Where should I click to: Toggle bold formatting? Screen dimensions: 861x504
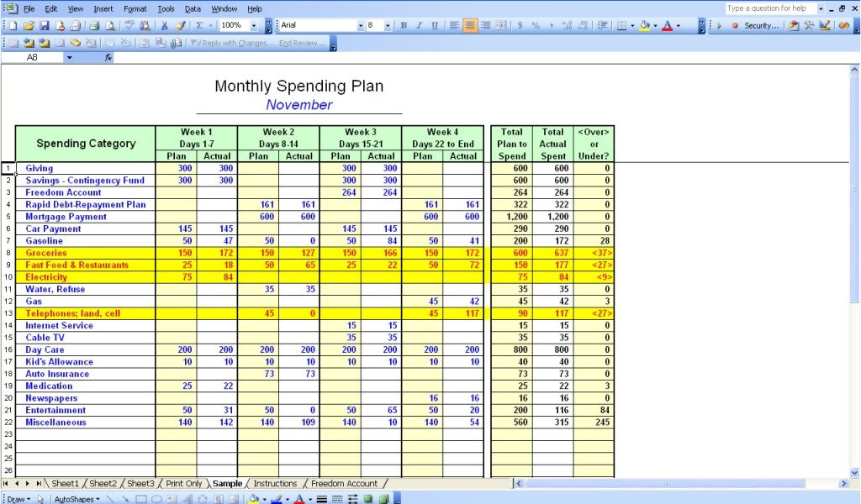pyautogui.click(x=403, y=28)
